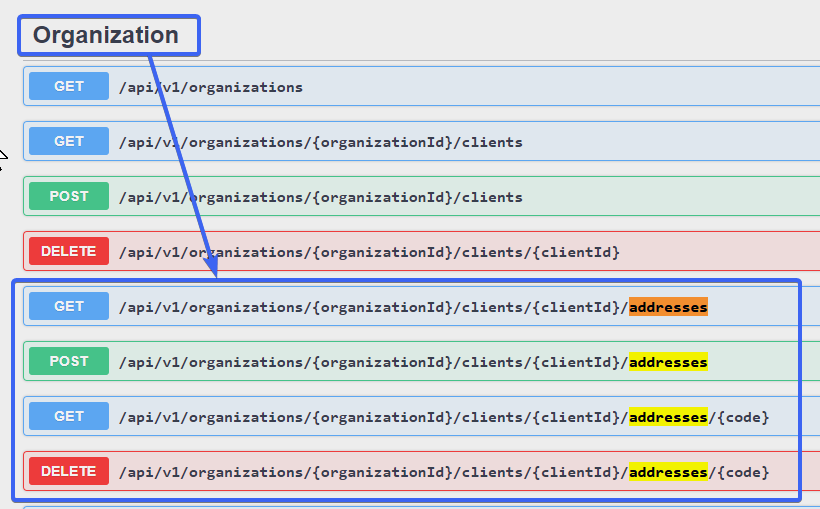Click DELETE badge for addresses/{code}
This screenshot has height=509, width=820.
coord(69,471)
